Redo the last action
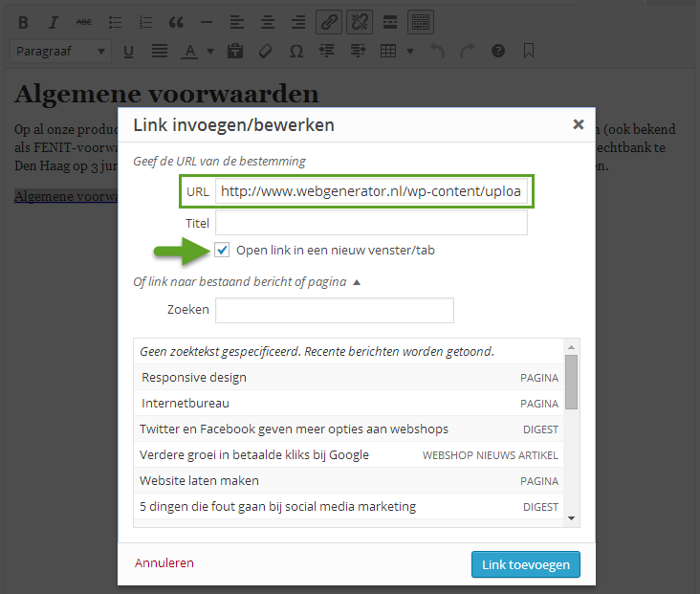This screenshot has height=594, width=700. tap(468, 51)
